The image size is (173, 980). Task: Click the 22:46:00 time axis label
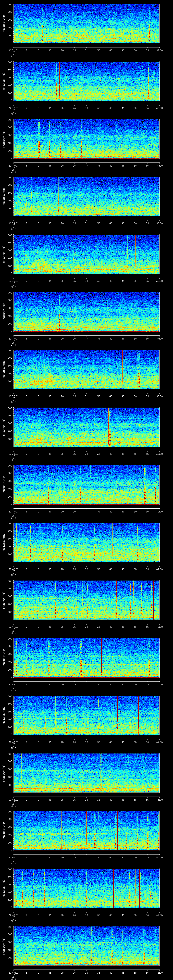coord(13,915)
